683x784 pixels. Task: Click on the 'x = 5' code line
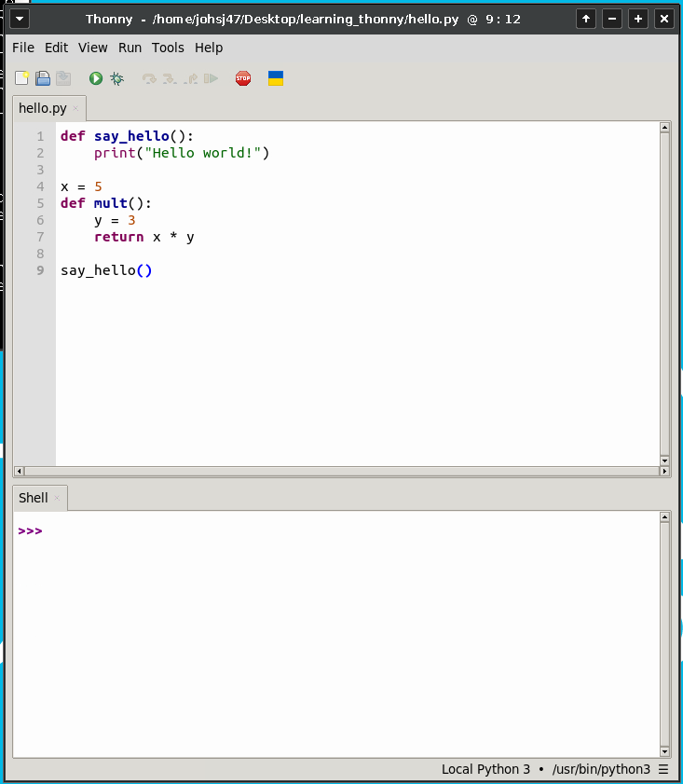point(81,186)
